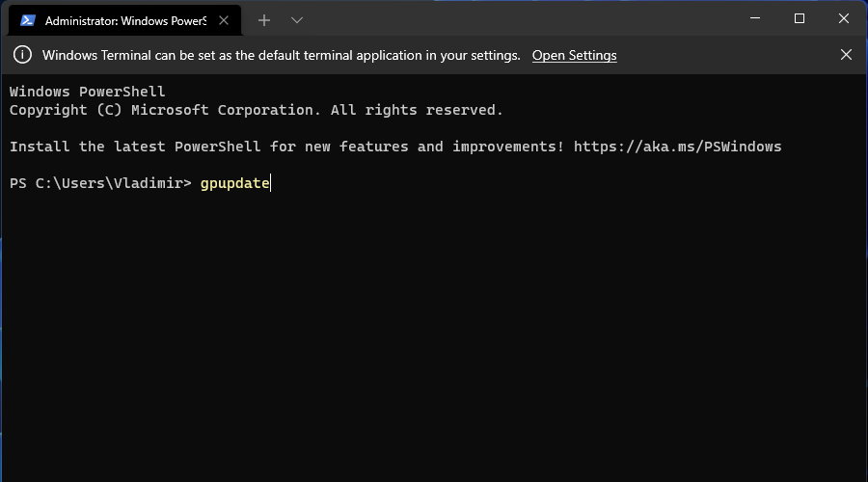Click the default terminal application message text
Viewport: 868px width, 482px height.
point(282,55)
